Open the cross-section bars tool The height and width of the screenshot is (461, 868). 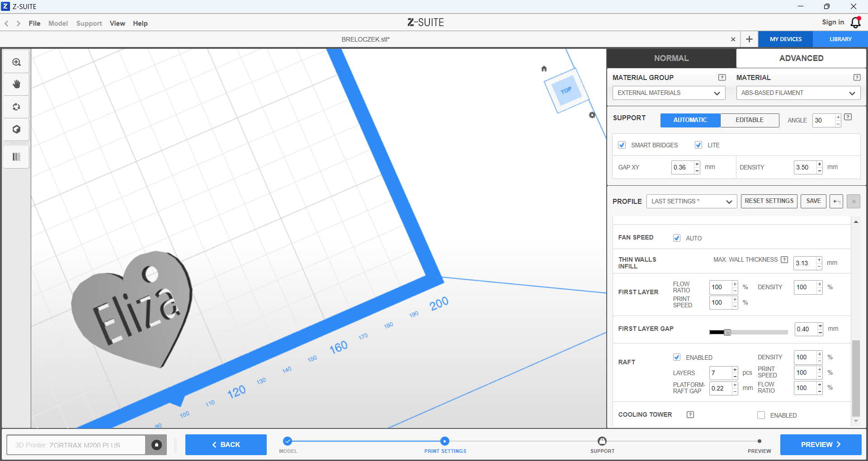point(17,157)
